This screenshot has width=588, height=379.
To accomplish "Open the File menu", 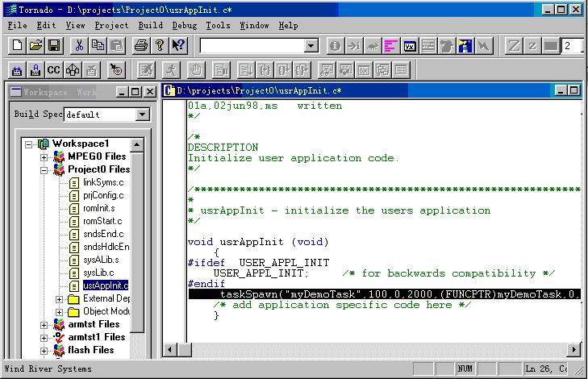I will (17, 26).
